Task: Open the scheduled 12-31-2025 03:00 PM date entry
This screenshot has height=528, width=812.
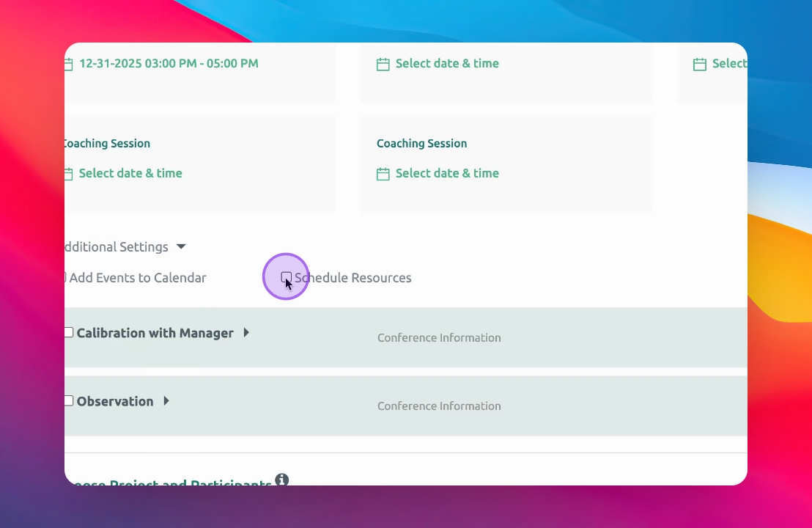Action: [169, 64]
